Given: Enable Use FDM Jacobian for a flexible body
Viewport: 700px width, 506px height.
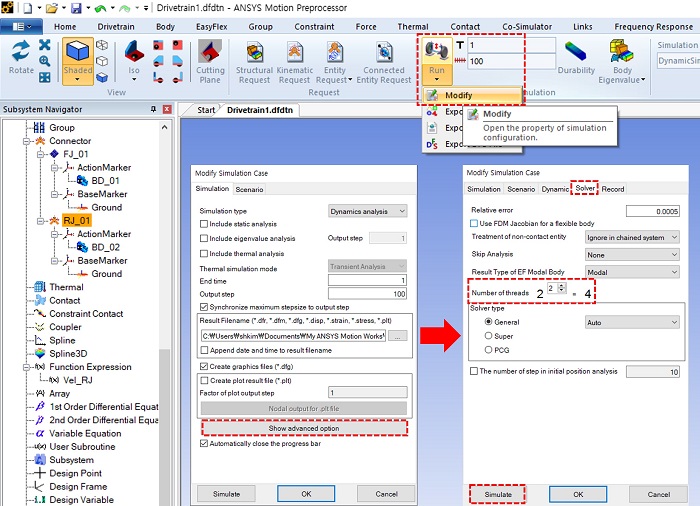Looking at the screenshot, I should (x=474, y=223).
